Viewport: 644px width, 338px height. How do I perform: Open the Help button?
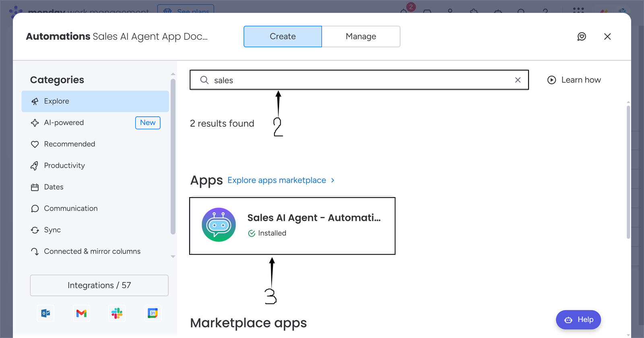[x=578, y=320]
